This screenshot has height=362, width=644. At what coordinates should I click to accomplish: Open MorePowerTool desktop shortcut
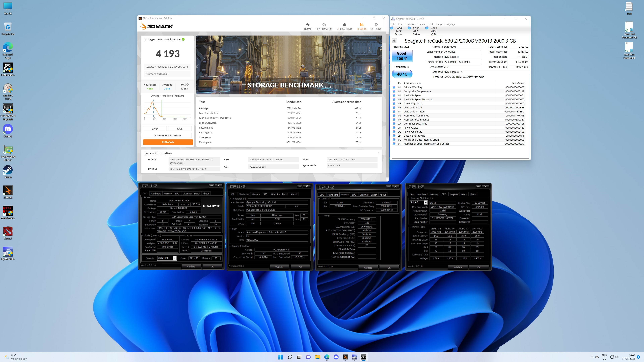[x=8, y=213]
